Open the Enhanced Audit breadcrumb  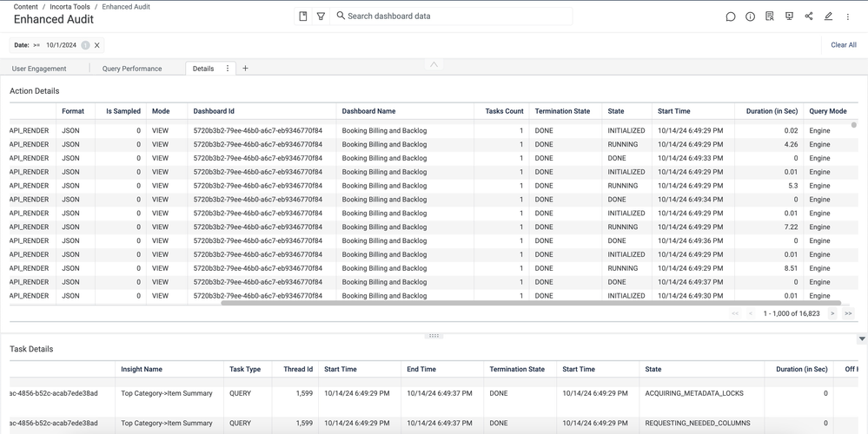click(x=126, y=7)
